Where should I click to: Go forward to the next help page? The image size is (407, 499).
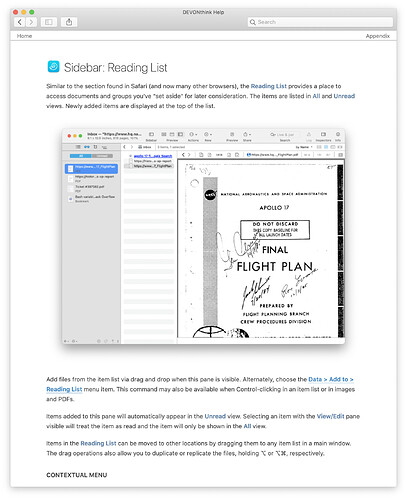pyautogui.click(x=31, y=22)
